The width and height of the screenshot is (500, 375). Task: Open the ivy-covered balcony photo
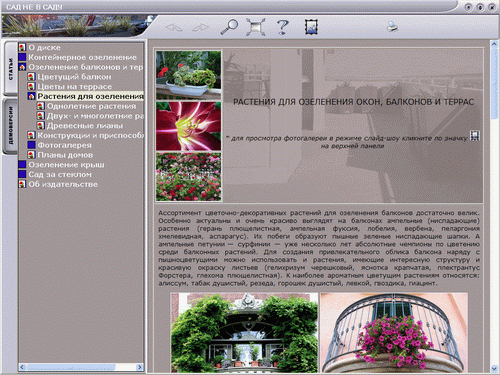pos(244,333)
